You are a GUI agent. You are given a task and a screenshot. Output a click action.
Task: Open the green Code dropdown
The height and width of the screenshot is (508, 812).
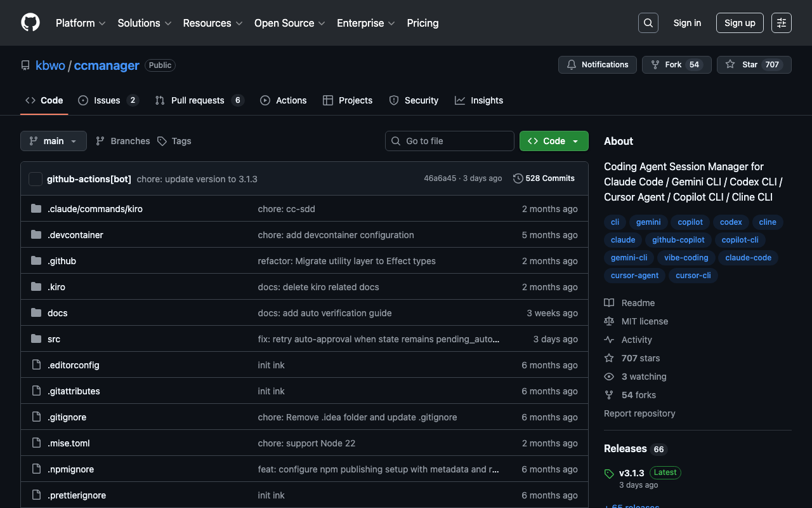tap(553, 141)
